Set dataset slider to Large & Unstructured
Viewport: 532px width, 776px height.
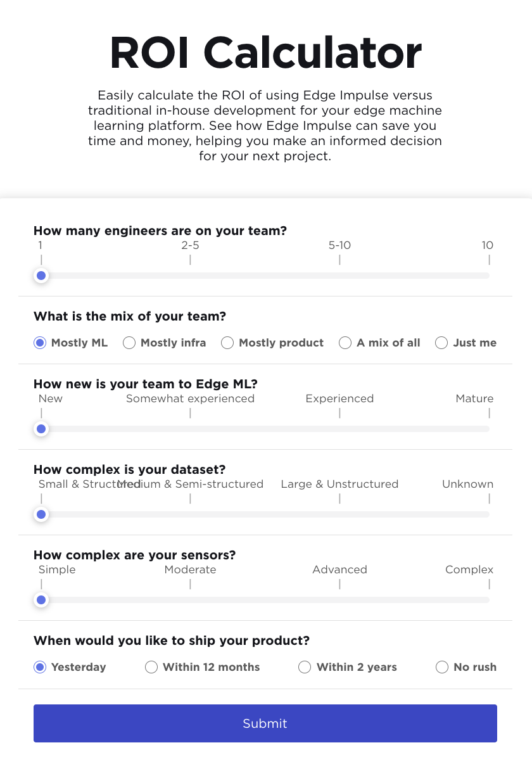339,514
